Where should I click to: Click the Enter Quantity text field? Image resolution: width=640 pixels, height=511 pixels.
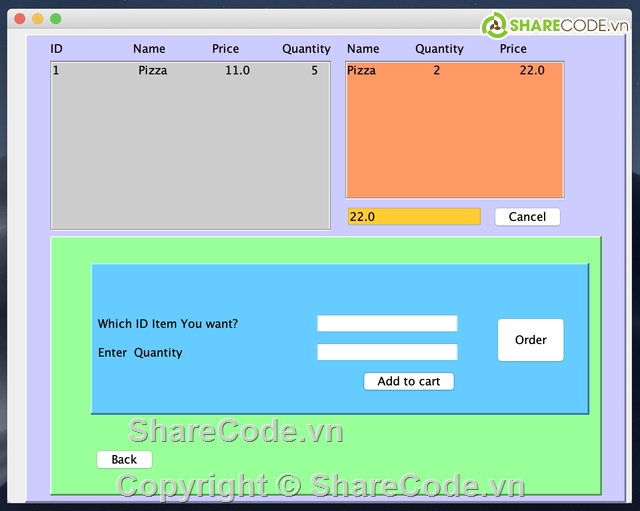[387, 352]
